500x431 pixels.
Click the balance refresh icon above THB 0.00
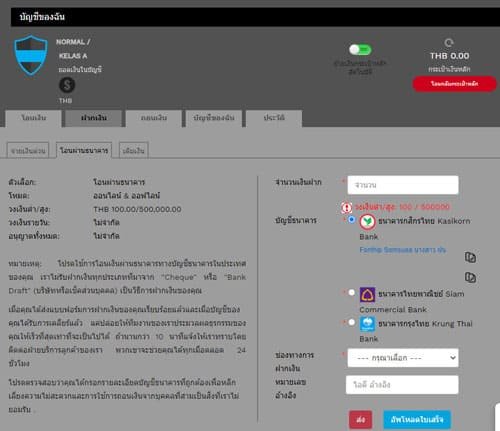coord(449,43)
